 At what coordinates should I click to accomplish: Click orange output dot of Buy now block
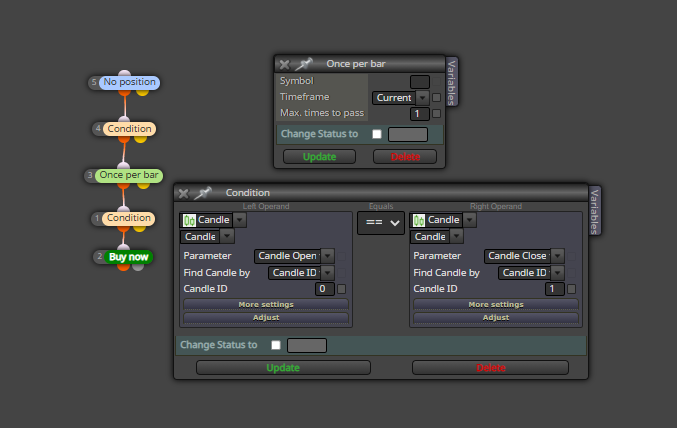click(x=123, y=267)
